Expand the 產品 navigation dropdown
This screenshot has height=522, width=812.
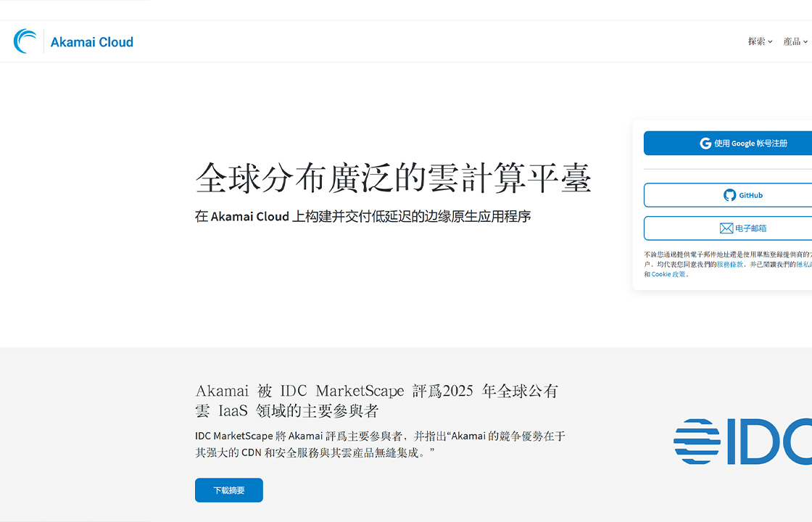pyautogui.click(x=795, y=41)
